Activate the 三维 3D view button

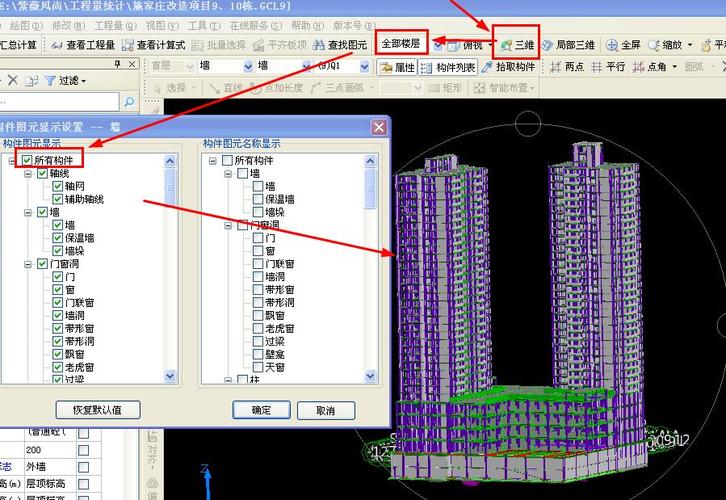[x=517, y=45]
